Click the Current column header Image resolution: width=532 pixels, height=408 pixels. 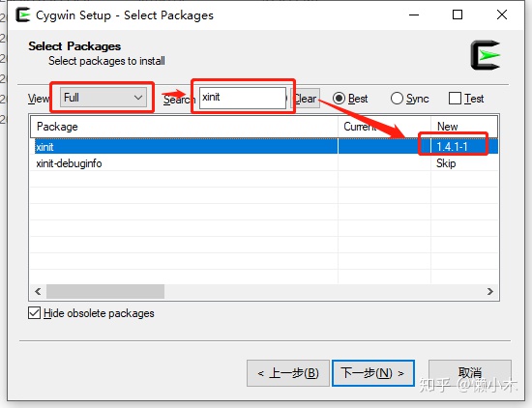[x=384, y=127]
